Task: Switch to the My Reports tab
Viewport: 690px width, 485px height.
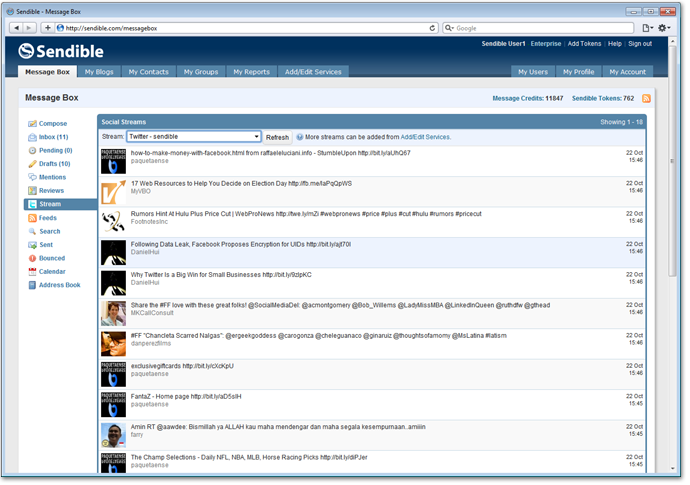Action: 251,72
